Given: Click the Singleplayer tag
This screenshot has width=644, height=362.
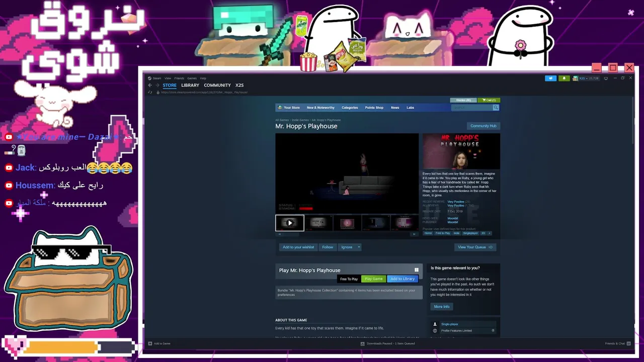Looking at the screenshot, I should (x=470, y=233).
